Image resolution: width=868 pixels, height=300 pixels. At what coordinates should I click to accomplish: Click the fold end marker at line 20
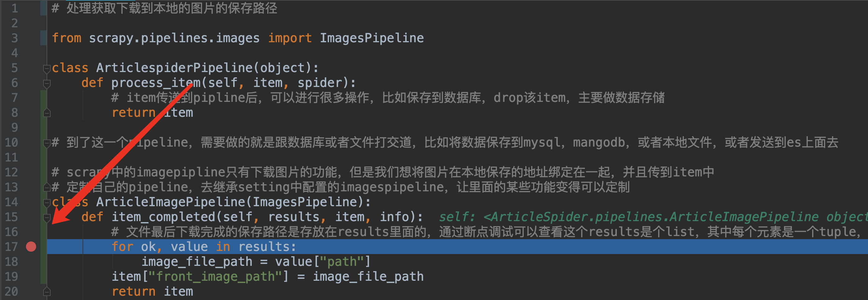[47, 292]
